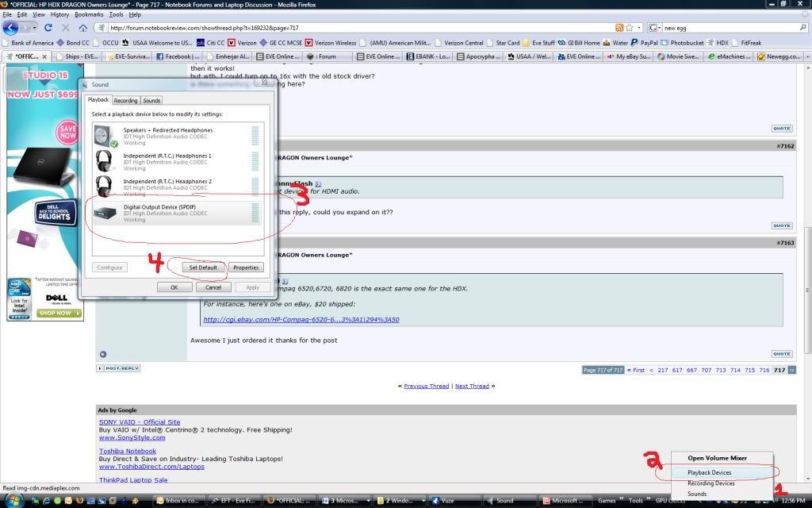Viewport: 812px width, 508px height.
Task: Open the page-jump dropdown next to 717
Action: (x=791, y=370)
